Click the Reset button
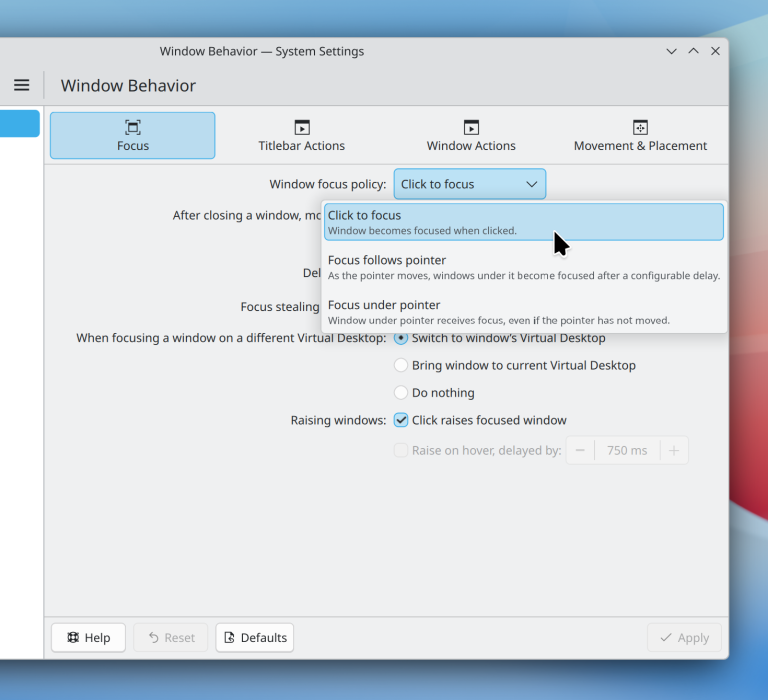768x700 pixels. coord(170,637)
